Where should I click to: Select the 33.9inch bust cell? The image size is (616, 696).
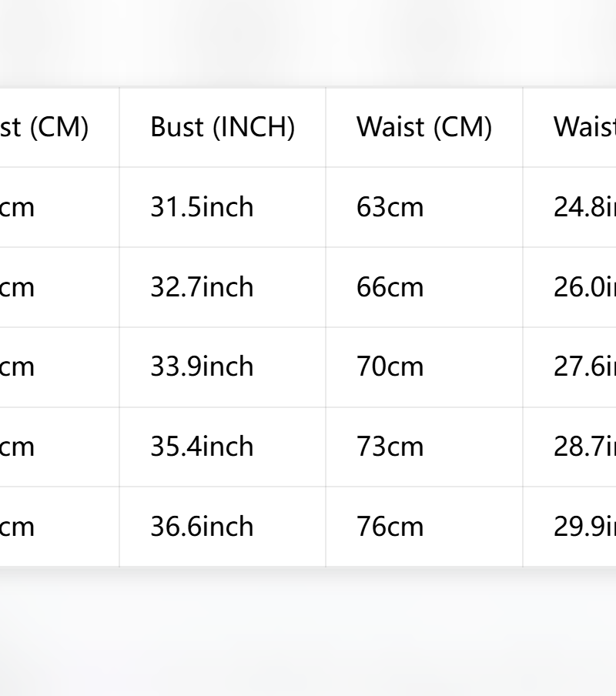point(223,367)
